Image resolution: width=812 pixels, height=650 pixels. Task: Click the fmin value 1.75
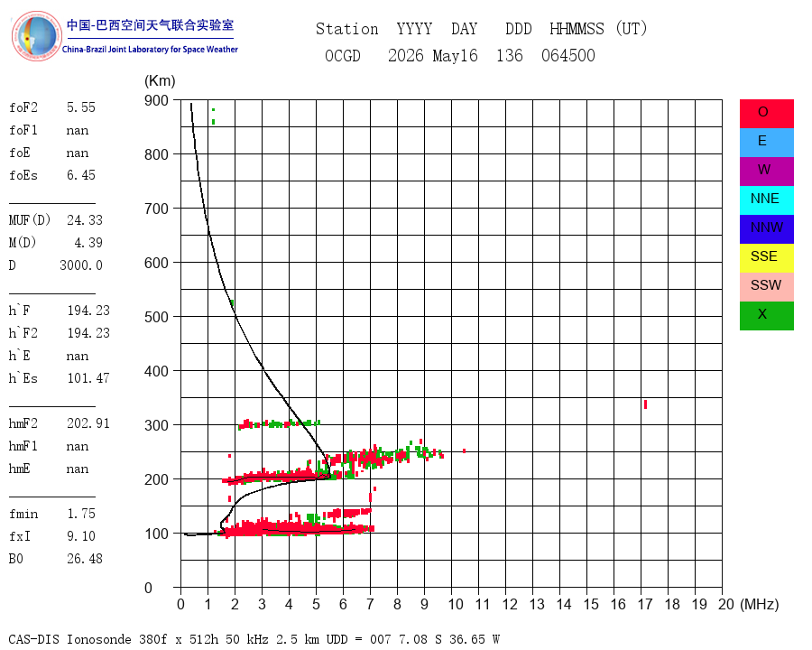click(x=81, y=514)
